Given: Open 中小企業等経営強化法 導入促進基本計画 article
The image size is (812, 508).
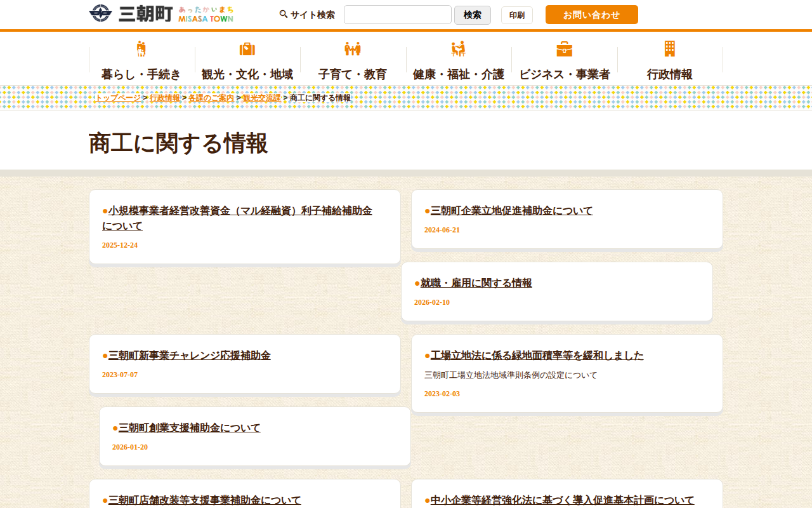Looking at the screenshot, I should tap(563, 500).
